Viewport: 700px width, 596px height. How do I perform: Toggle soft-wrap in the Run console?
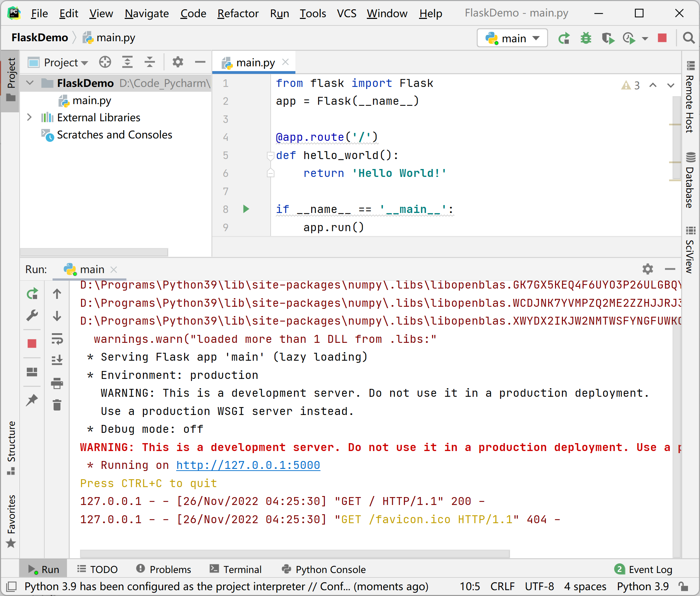(x=57, y=339)
